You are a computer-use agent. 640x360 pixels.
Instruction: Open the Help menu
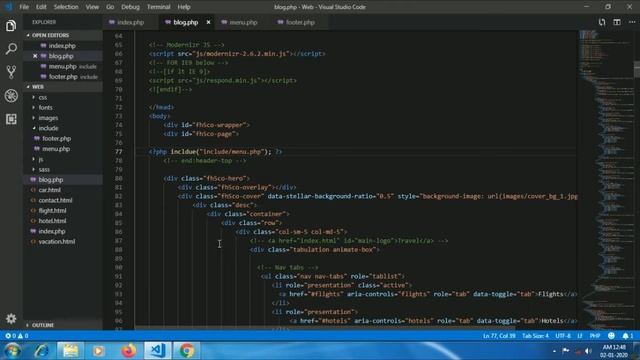tap(184, 7)
